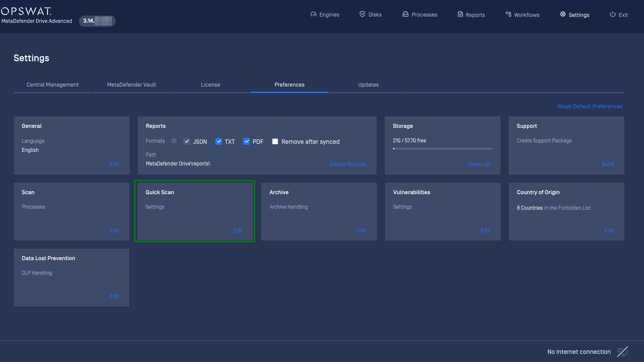This screenshot has height=362, width=644.
Task: Enable Remove after synced
Action: pyautogui.click(x=275, y=141)
